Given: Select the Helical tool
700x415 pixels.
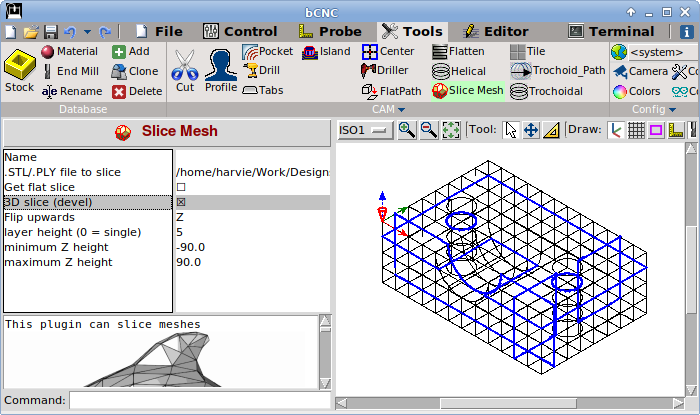Looking at the screenshot, I should (x=459, y=71).
